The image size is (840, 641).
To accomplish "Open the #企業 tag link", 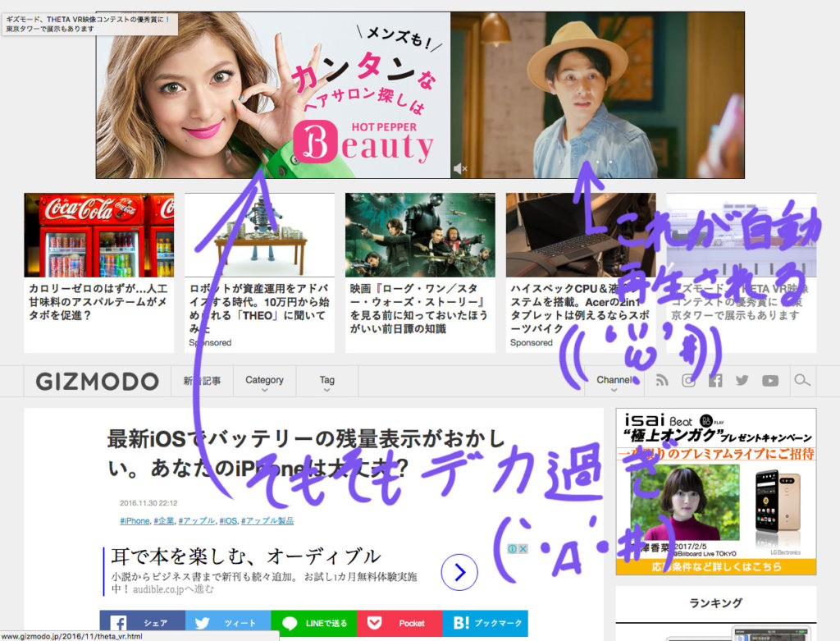I will [x=164, y=521].
